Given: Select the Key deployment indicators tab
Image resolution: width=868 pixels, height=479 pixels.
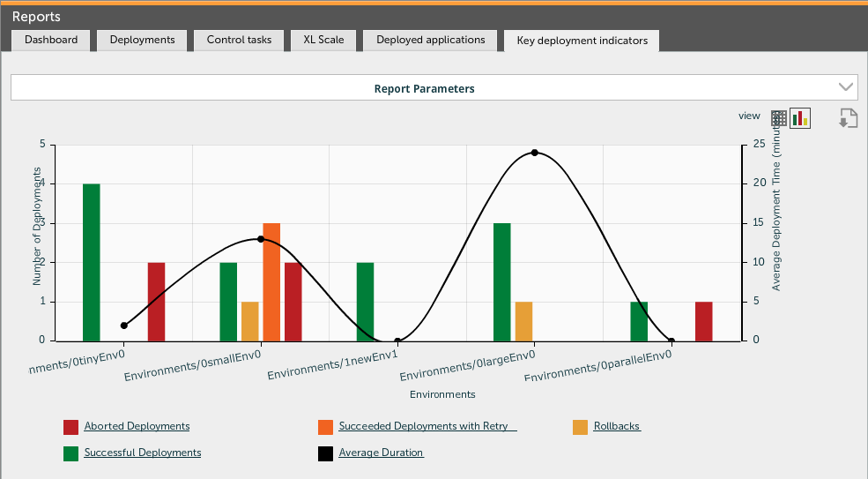Looking at the screenshot, I should [582, 41].
